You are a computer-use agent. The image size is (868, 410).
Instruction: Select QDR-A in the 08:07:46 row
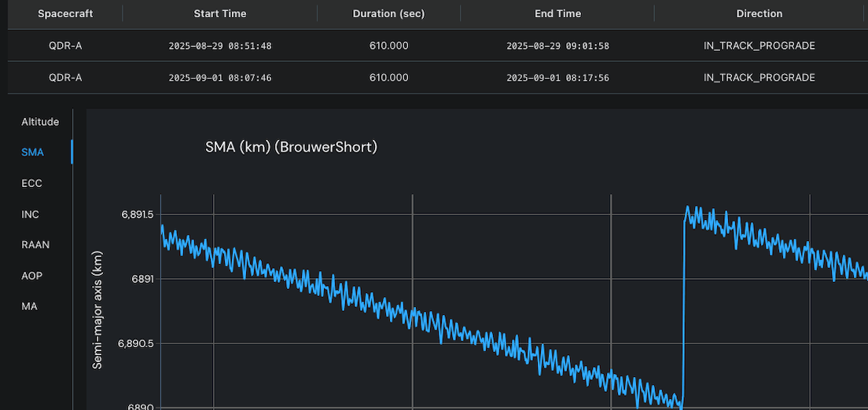click(x=64, y=78)
